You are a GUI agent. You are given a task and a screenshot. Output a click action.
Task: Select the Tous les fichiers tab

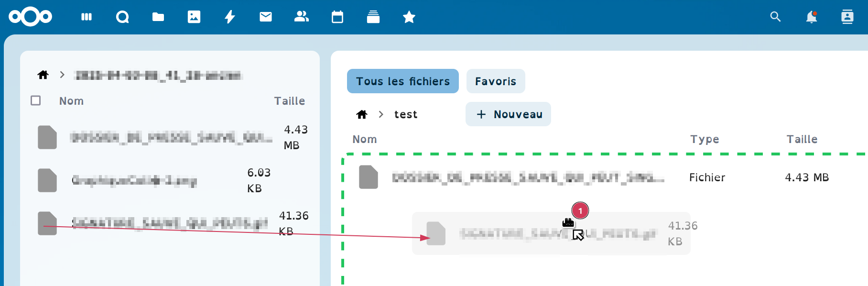[402, 81]
